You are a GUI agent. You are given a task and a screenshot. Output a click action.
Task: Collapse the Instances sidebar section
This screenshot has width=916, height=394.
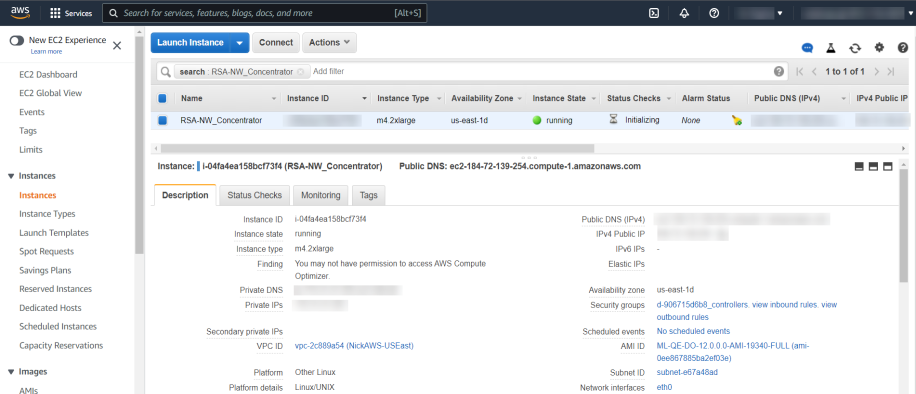(11, 176)
